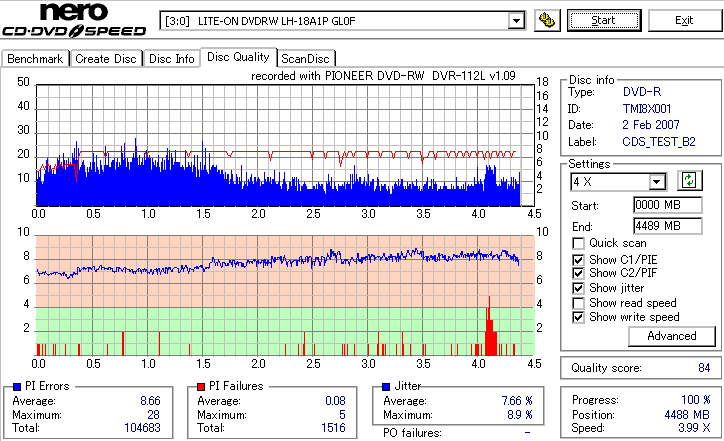Viewport: 724px width, 441px height.
Task: Go to the ScanDisc tab
Action: click(x=305, y=59)
